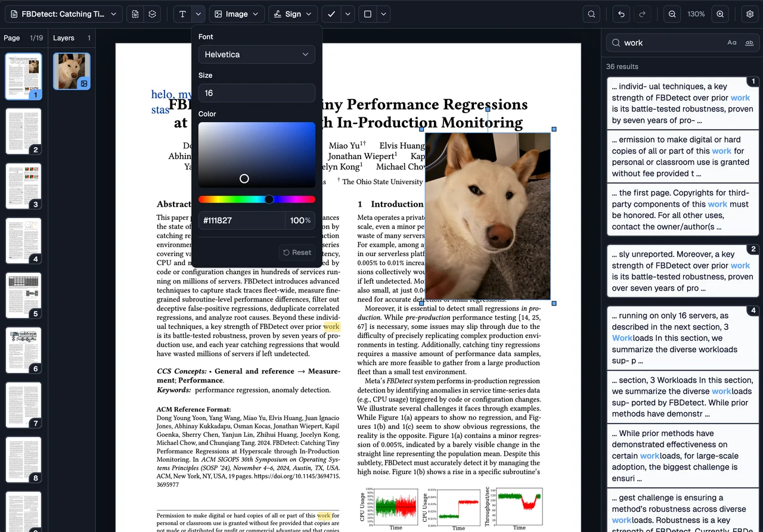Toggle the search panel button in the toolbar
The height and width of the screenshot is (532, 763).
coord(591,14)
